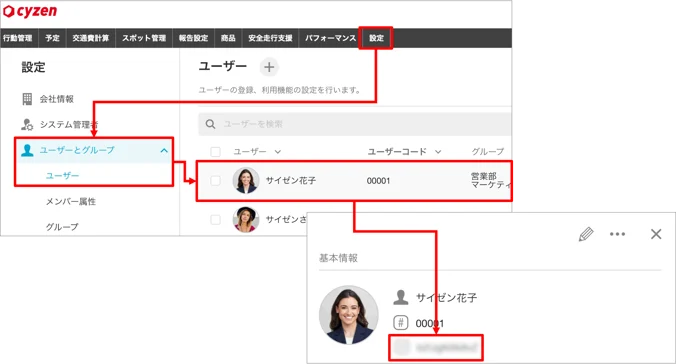Open the ユーザーコード column sort dropdown

[x=438, y=152]
